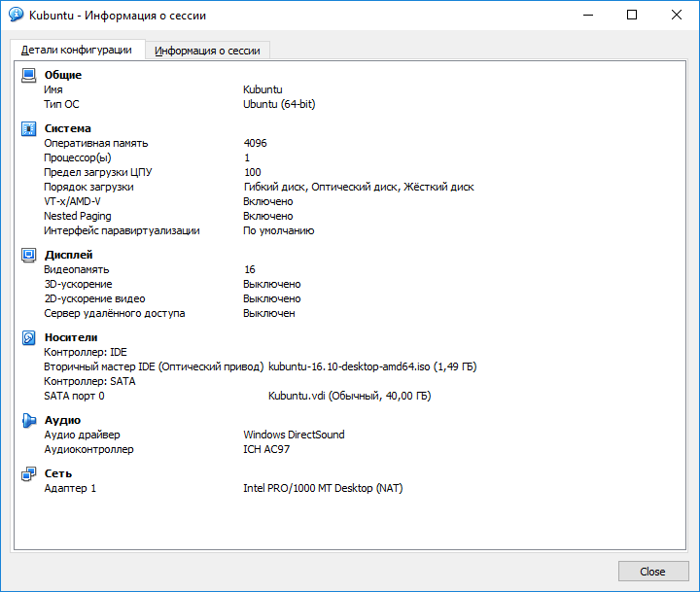Close the window using title bar X
Screen dimensions: 700x592
[x=677, y=16]
